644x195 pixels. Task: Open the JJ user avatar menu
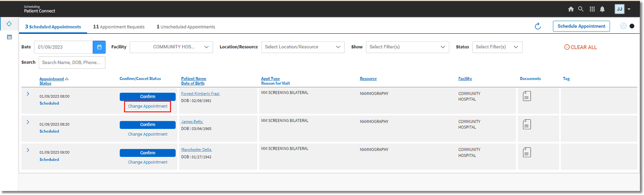620,9
